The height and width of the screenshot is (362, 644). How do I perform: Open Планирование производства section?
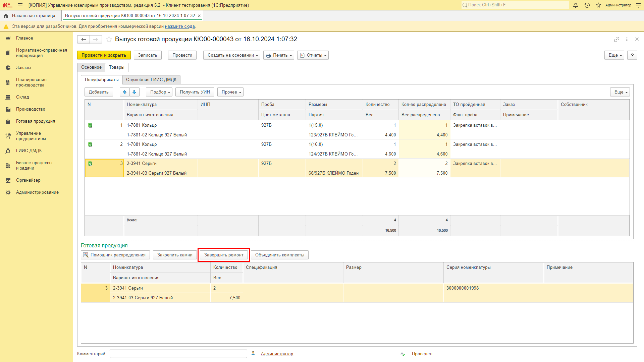[31, 82]
